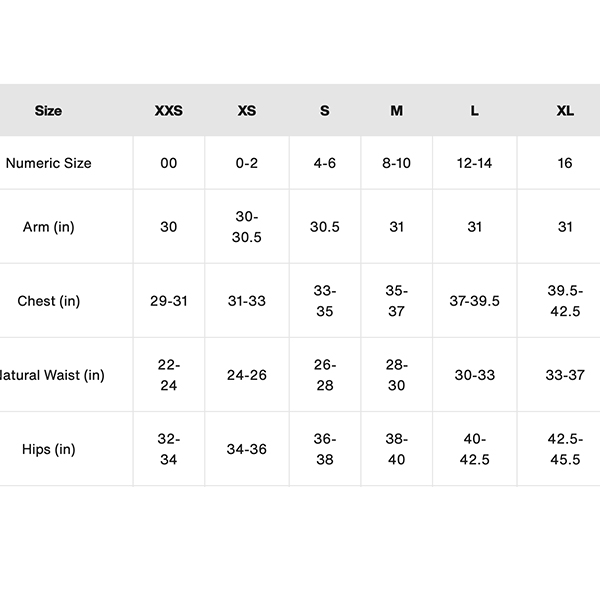The width and height of the screenshot is (600, 600).
Task: Click the Size column header
Action: 48,111
